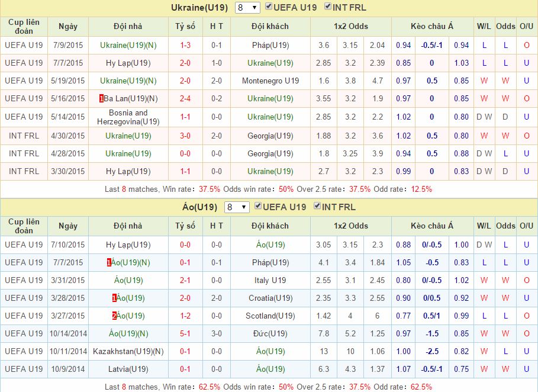Click the -2.5 handicap in the Kazakhstan row
The width and height of the screenshot is (538, 392).
431,352
